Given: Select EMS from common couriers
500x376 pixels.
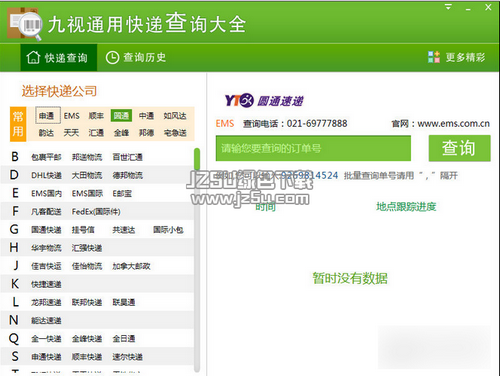Looking at the screenshot, I should click(x=72, y=116).
